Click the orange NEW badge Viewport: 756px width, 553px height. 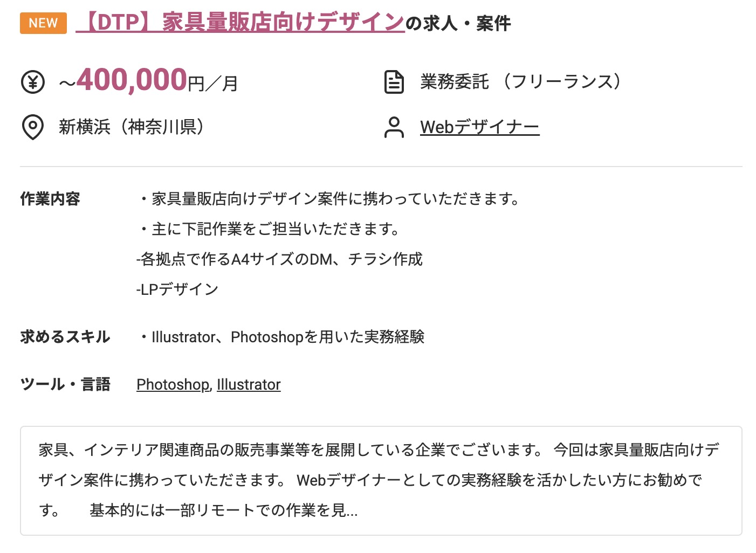pyautogui.click(x=43, y=23)
